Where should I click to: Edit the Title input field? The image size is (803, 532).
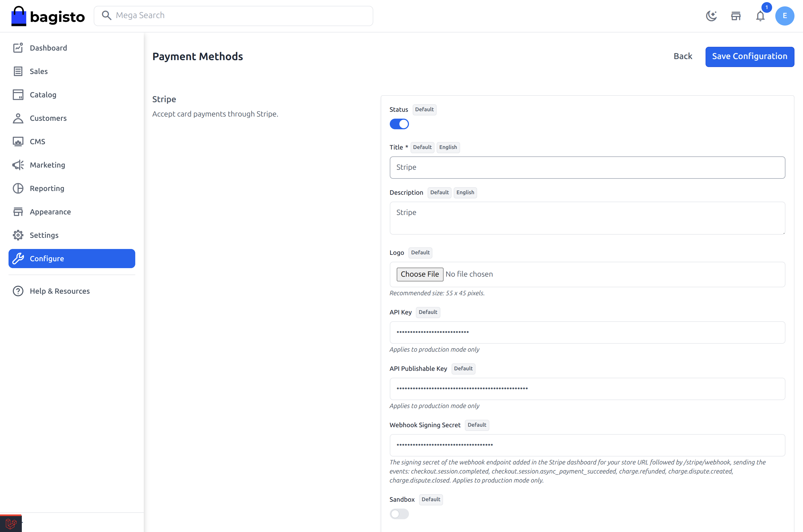pyautogui.click(x=587, y=167)
